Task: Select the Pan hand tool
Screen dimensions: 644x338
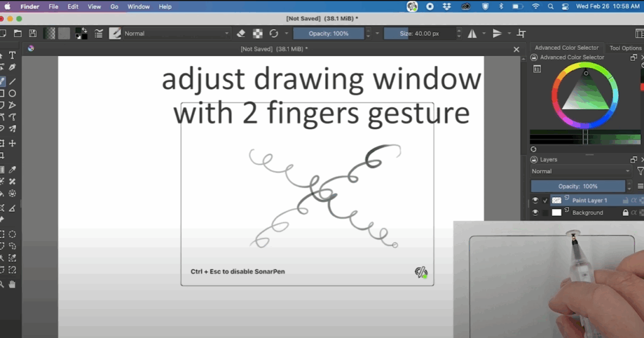Action: coord(12,284)
